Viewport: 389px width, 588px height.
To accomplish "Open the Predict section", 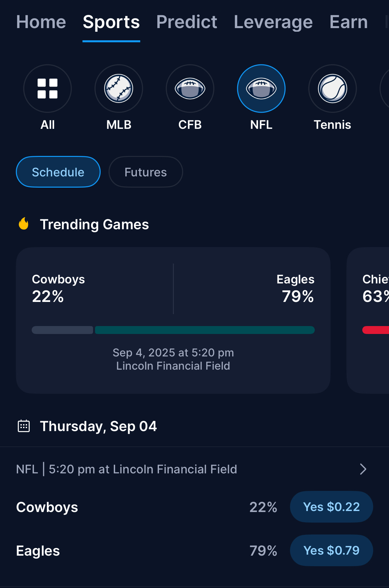I will pyautogui.click(x=186, y=22).
